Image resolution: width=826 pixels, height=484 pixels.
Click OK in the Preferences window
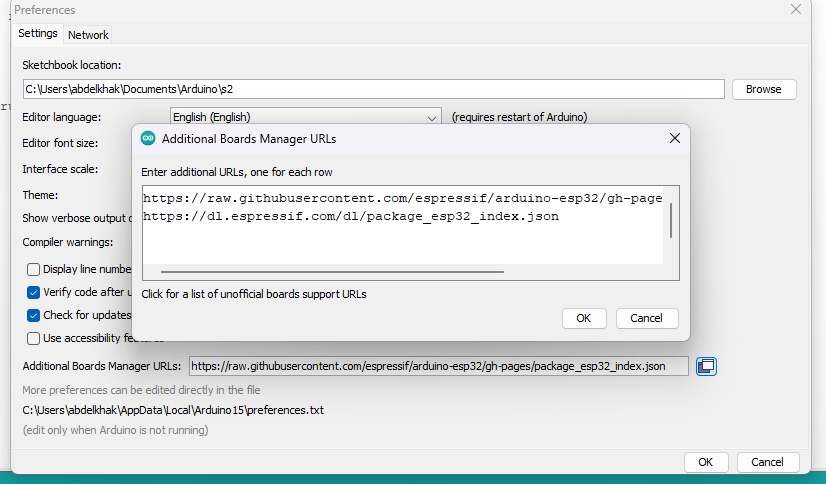point(705,462)
